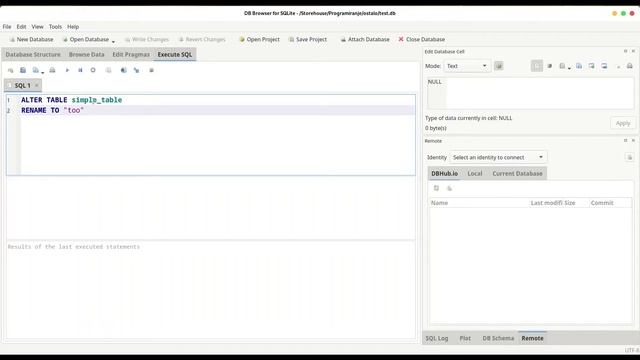Select the Execute SQL tab

[x=175, y=54]
